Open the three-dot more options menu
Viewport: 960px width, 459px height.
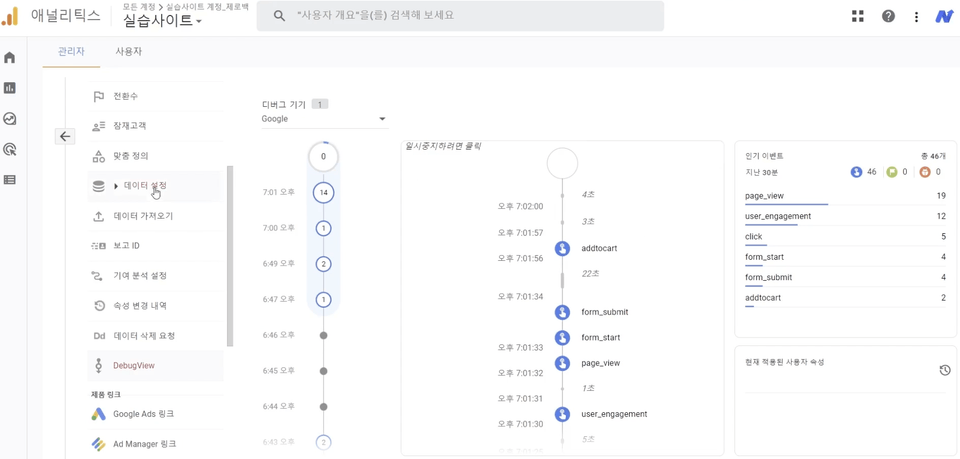click(916, 16)
